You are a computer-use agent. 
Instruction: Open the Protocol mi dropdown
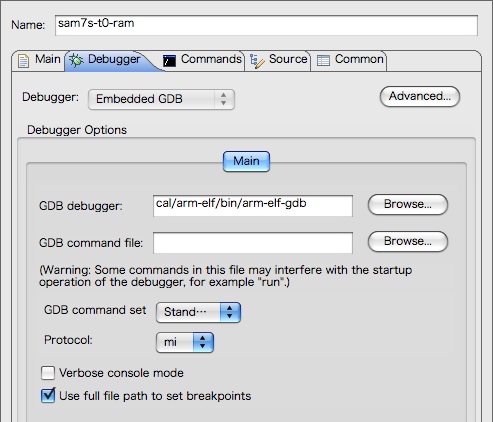click(185, 342)
